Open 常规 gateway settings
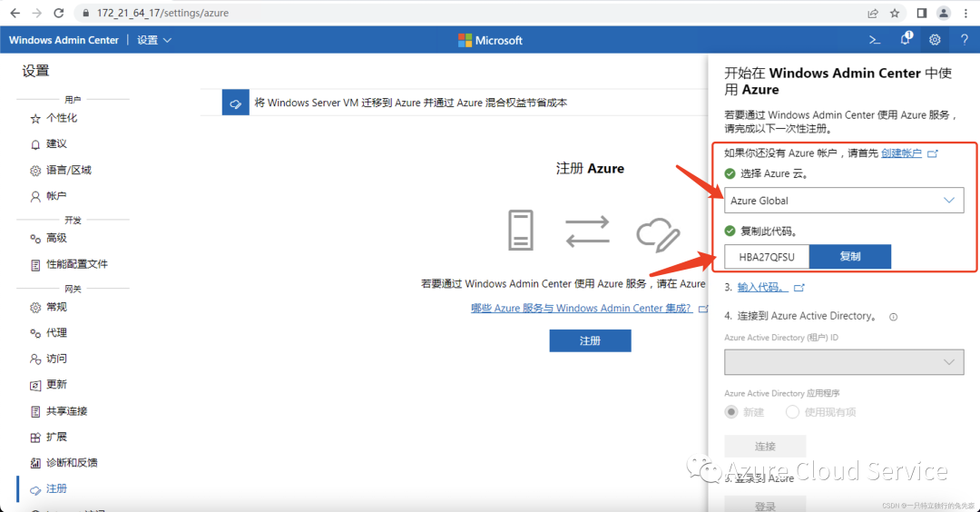Screen dimensions: 980x512 [56, 307]
